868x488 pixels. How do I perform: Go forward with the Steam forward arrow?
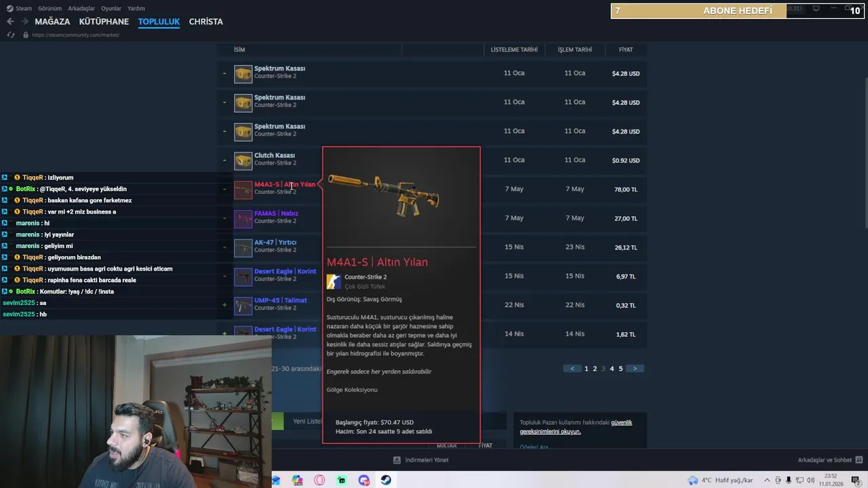click(x=24, y=22)
